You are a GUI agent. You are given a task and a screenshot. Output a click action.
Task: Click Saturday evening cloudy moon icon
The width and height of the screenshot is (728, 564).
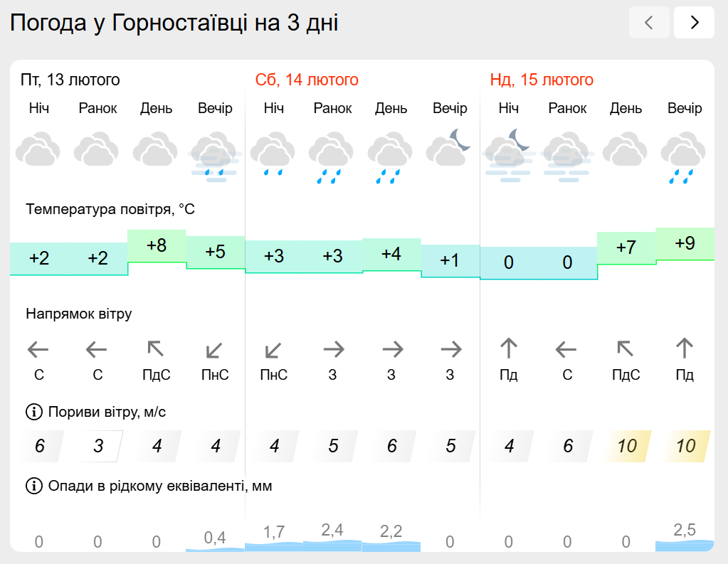pos(449,147)
